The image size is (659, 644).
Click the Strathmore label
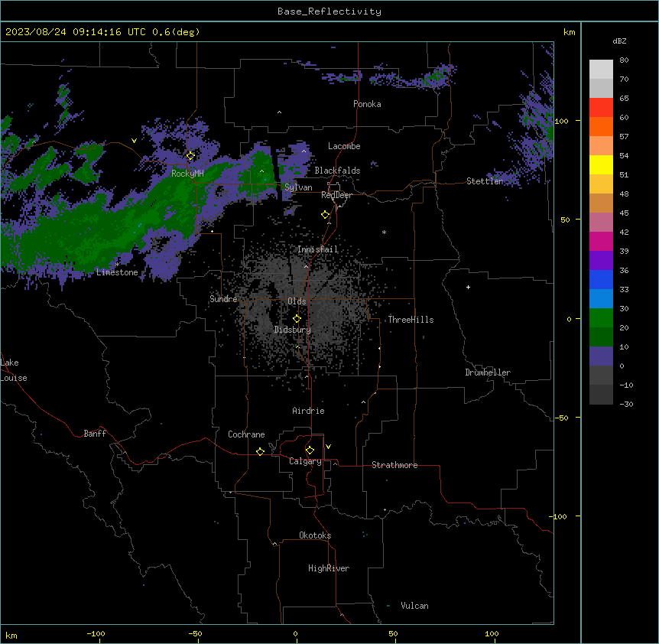pos(394,465)
